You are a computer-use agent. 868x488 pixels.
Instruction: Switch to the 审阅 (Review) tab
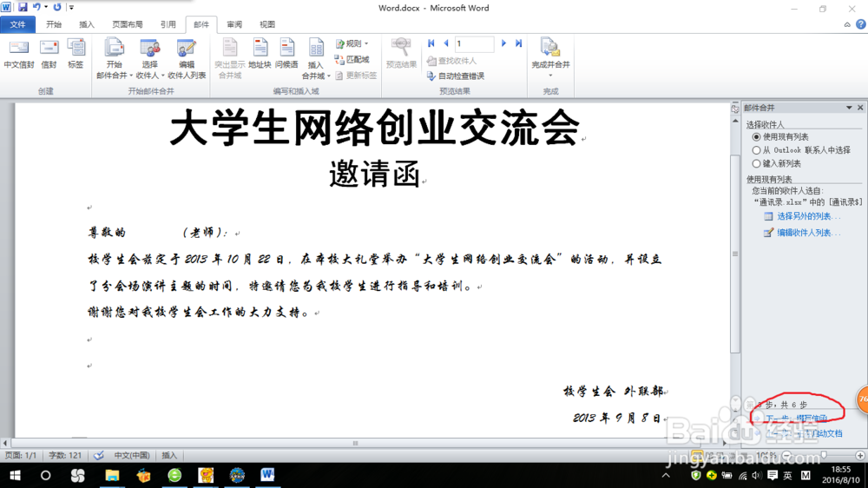point(234,24)
